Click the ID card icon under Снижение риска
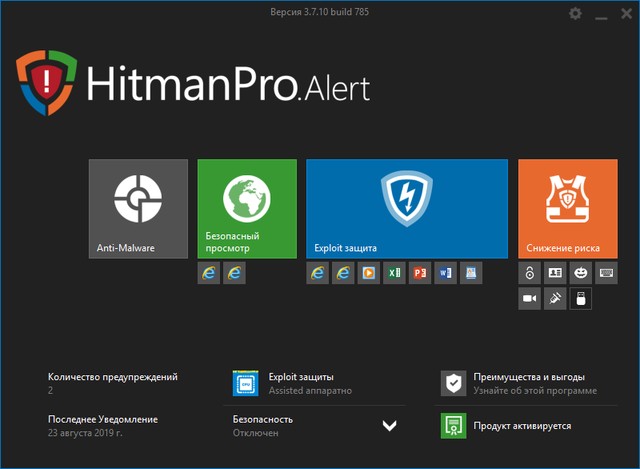The width and height of the screenshot is (640, 469). click(555, 272)
